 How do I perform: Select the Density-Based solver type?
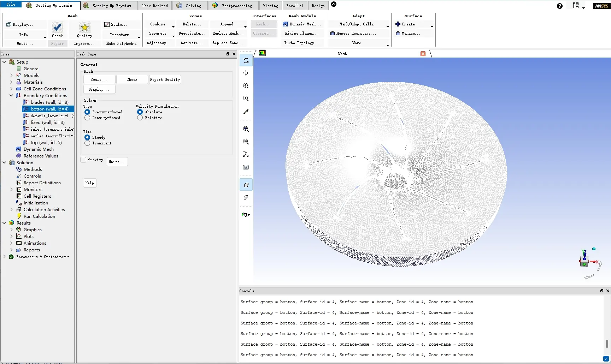click(87, 118)
